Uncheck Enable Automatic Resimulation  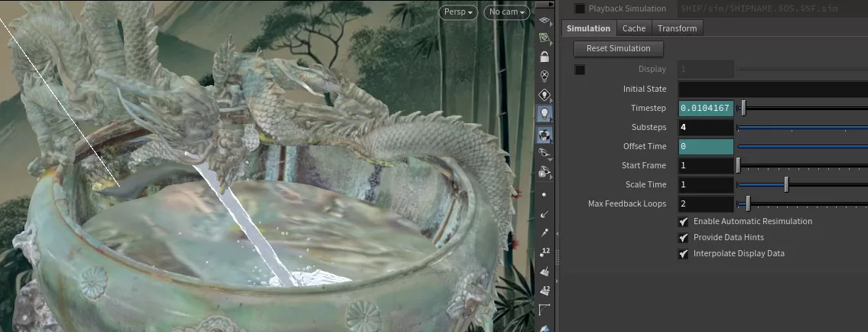[684, 221]
